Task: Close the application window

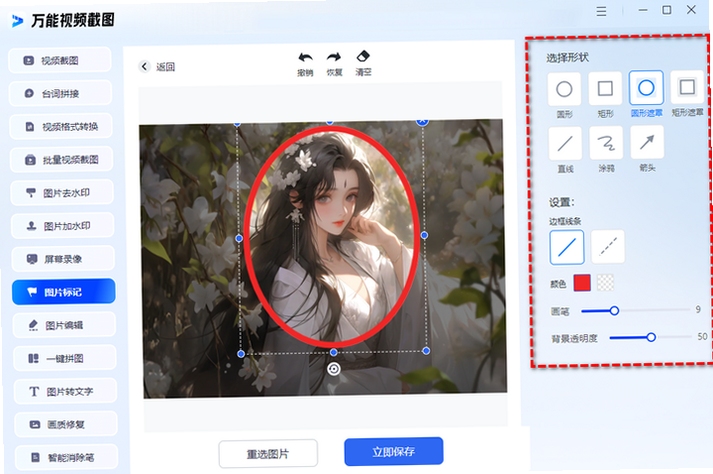Action: pyautogui.click(x=691, y=10)
